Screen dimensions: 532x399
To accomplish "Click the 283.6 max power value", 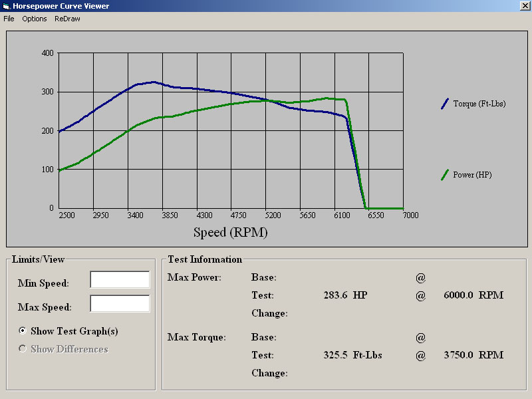I will [x=335, y=295].
